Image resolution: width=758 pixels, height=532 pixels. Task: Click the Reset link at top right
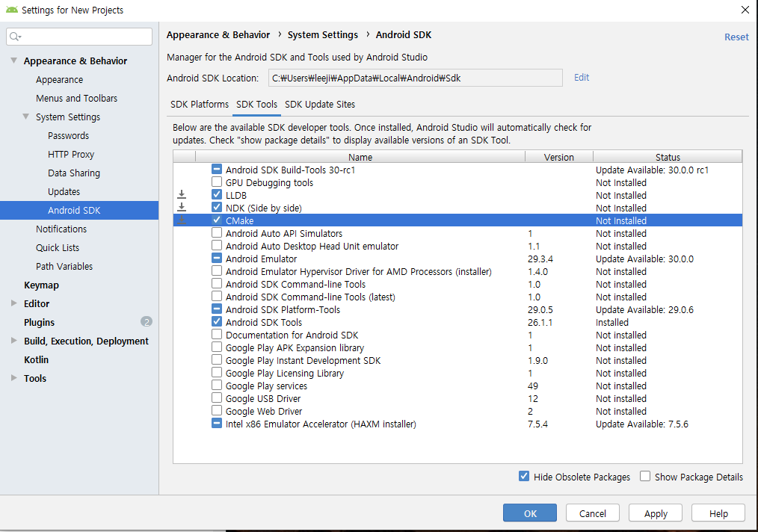click(x=736, y=37)
